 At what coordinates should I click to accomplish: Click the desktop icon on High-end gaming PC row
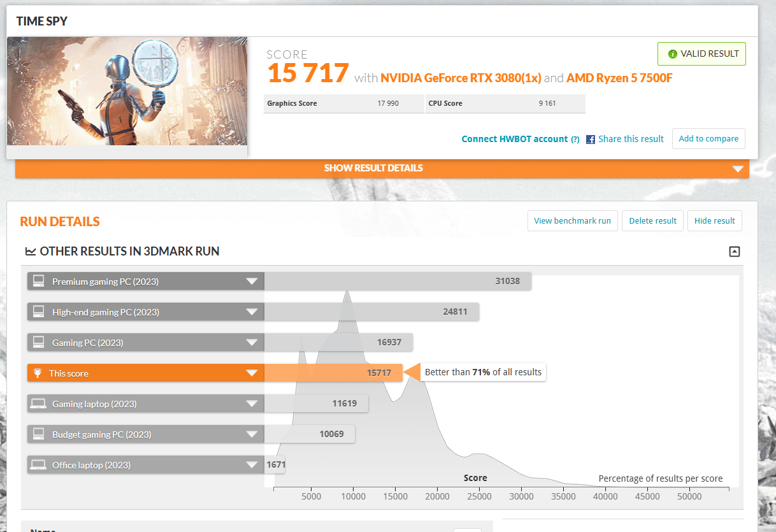click(38, 312)
